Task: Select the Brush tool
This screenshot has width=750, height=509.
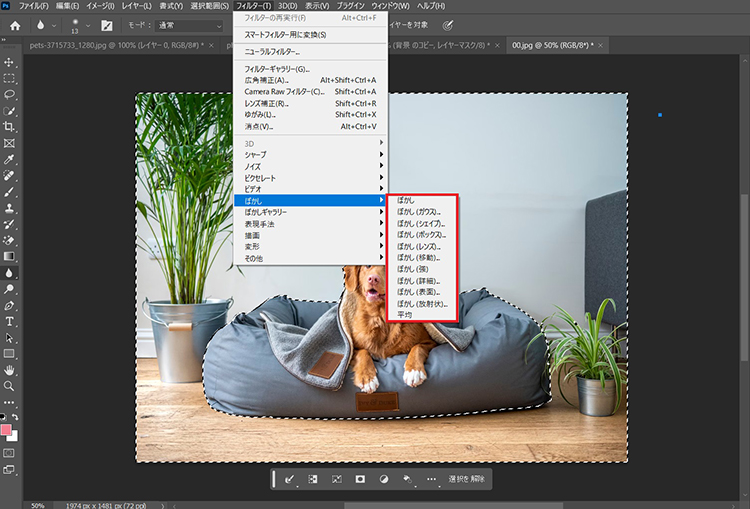Action: (9, 192)
